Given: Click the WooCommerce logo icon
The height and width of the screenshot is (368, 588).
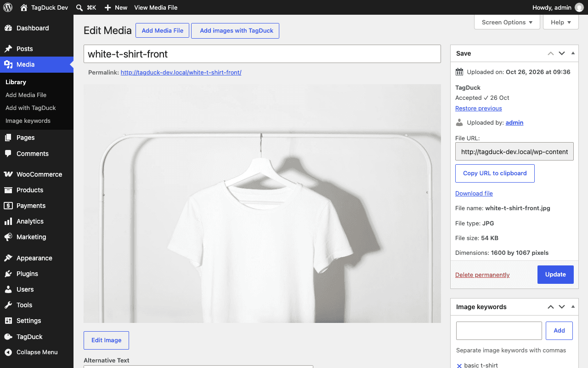Looking at the screenshot, I should [x=8, y=174].
